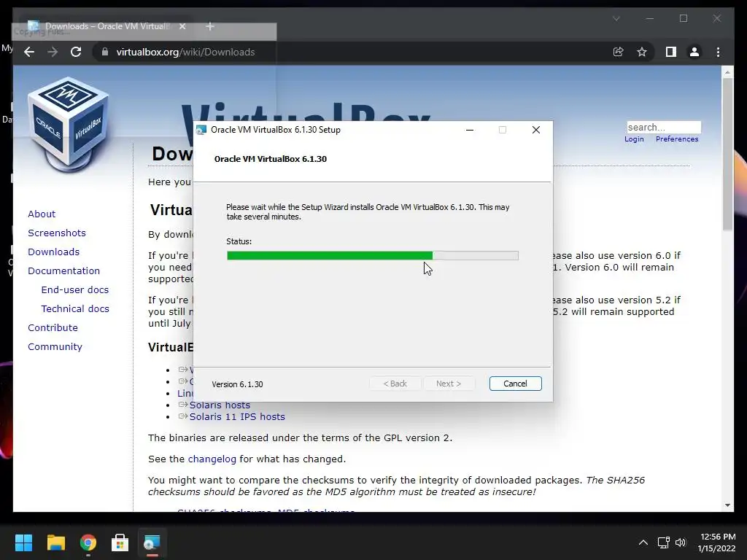Click the VirtualBox cube logo

click(68, 125)
